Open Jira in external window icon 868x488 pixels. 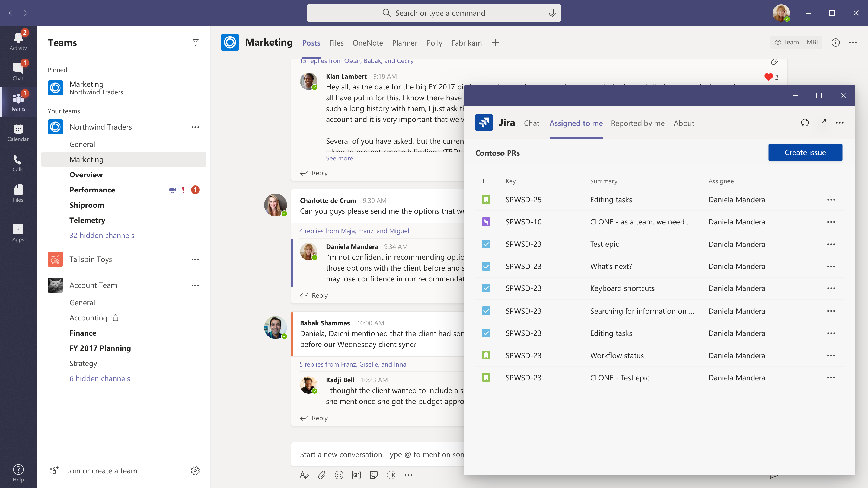pos(822,123)
